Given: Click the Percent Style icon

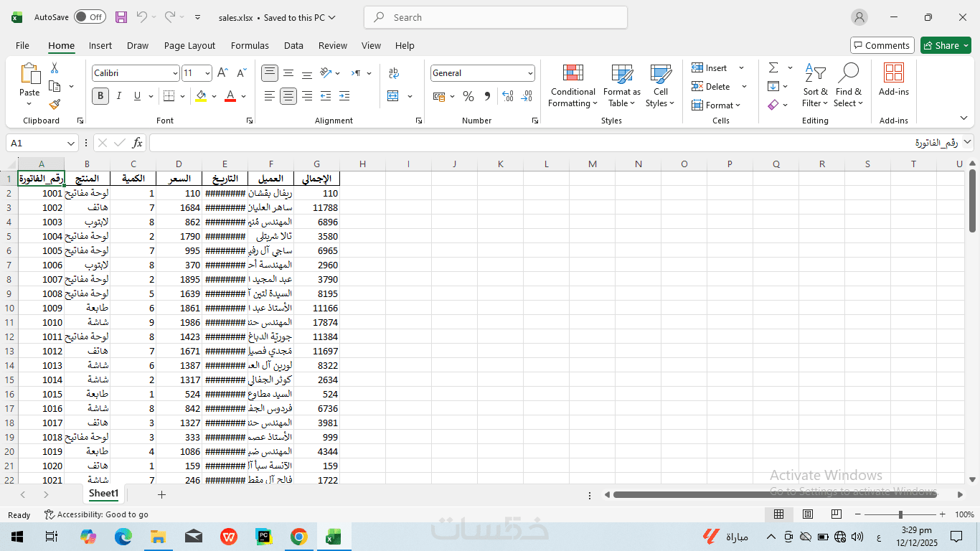Looking at the screenshot, I should (468, 96).
